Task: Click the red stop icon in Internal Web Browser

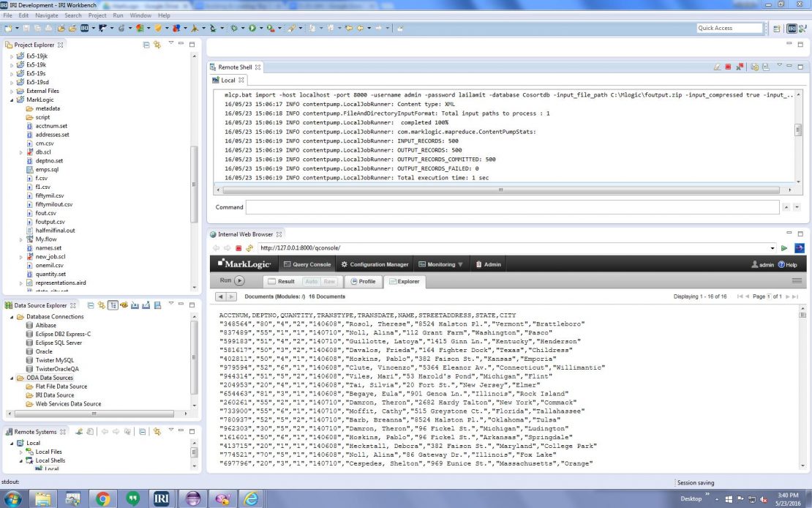Action: pos(238,248)
